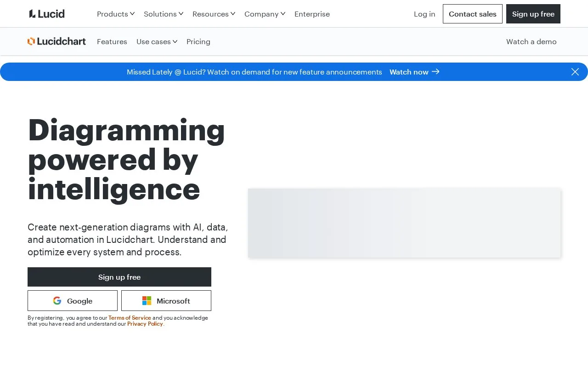Open the Privacy Policy link
The width and height of the screenshot is (588, 368).
(145, 324)
